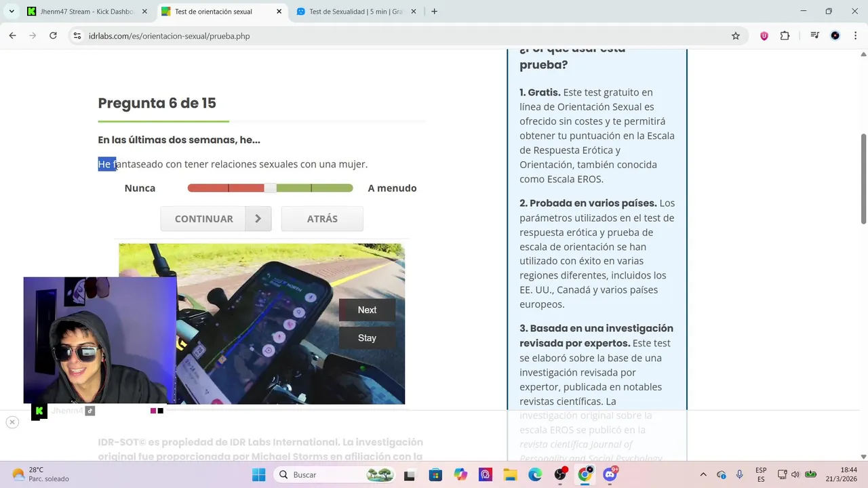The height and width of the screenshot is (488, 868).
Task: Click the Nunca–A menudo slider handle
Action: coord(270,188)
